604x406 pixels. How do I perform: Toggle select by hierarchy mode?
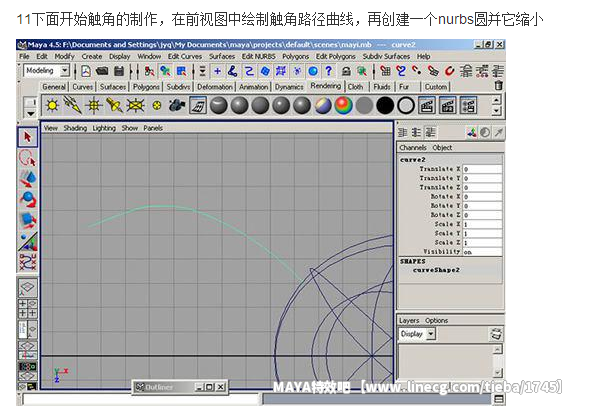coord(149,71)
